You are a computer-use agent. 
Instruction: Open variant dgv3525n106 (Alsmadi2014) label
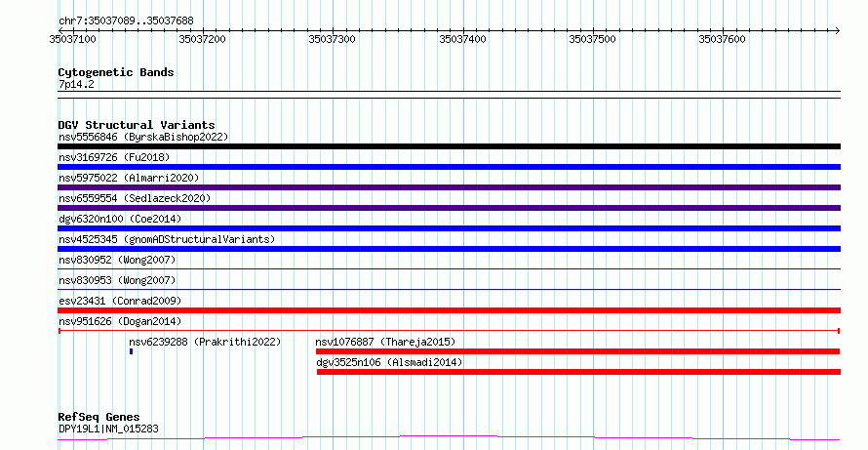pos(389,362)
